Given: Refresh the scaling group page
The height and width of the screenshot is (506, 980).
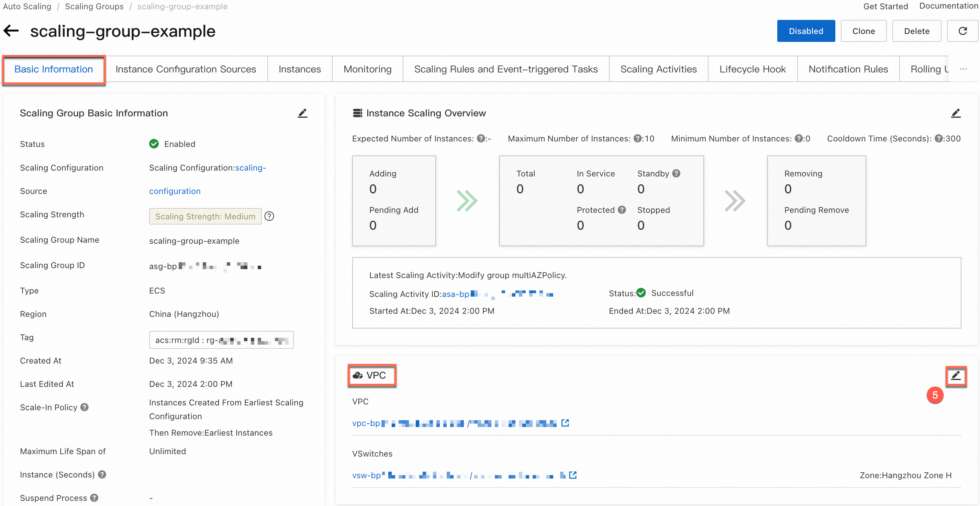Looking at the screenshot, I should [962, 31].
